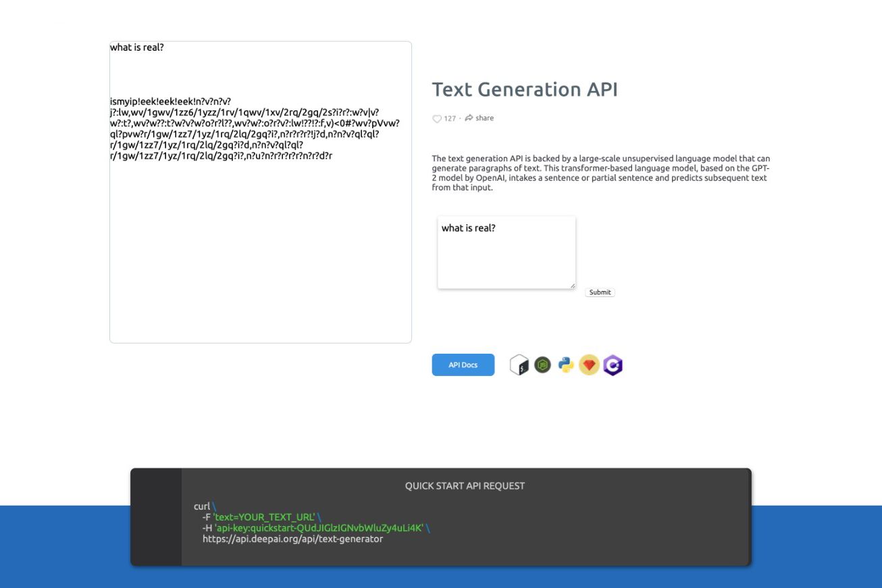Click the API description paragraph

coord(601,173)
